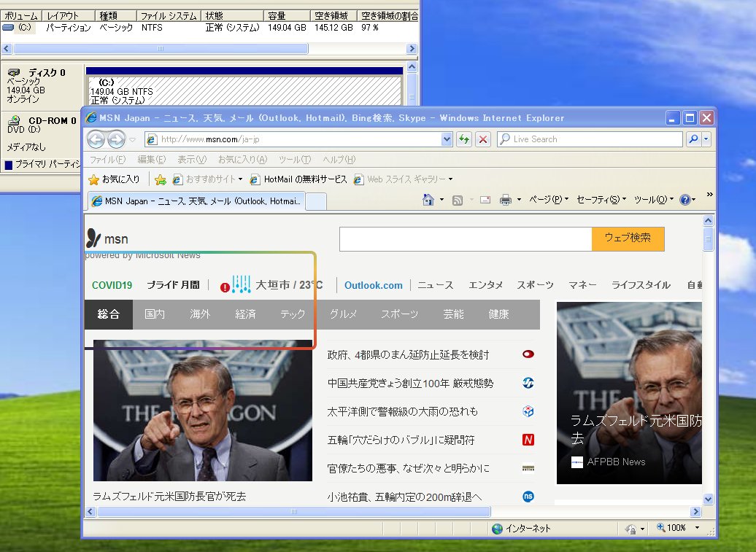Open the ヘルプ(H) menu
Viewport: 756px width, 552px height.
(x=339, y=160)
